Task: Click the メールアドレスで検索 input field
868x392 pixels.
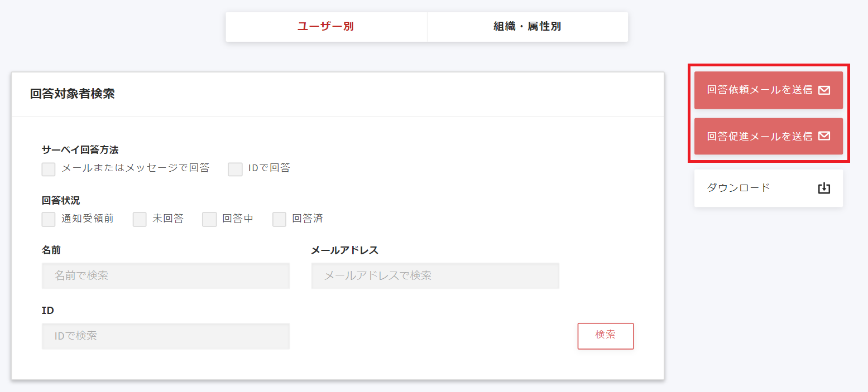Action: (435, 275)
